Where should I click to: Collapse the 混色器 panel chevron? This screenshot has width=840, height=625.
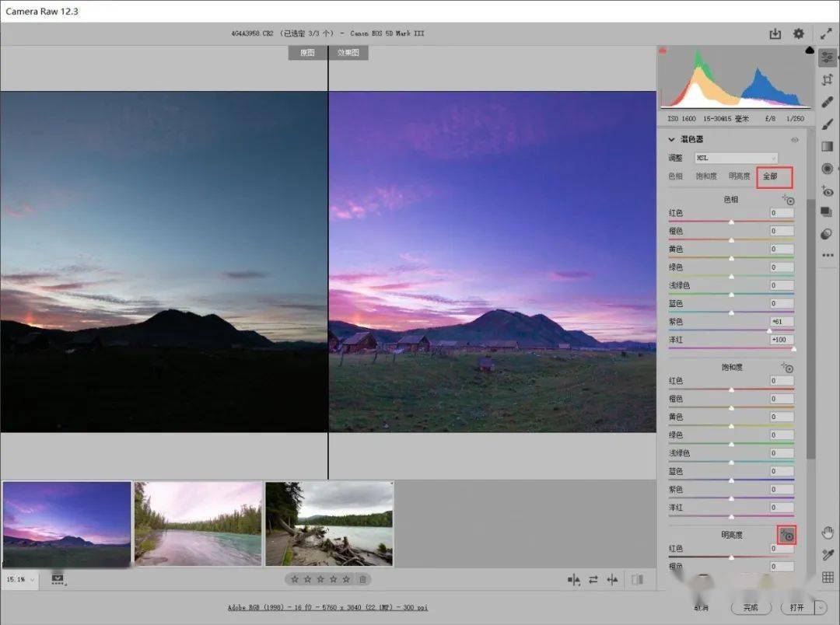(671, 140)
